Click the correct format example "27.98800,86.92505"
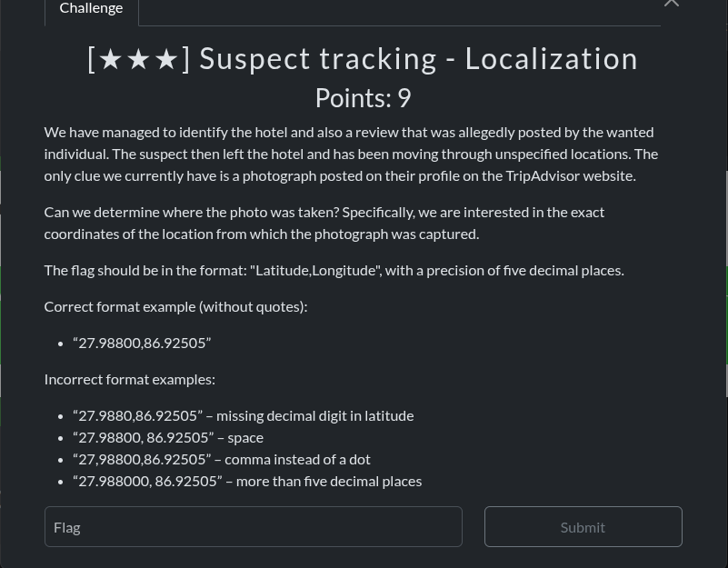 (x=142, y=342)
